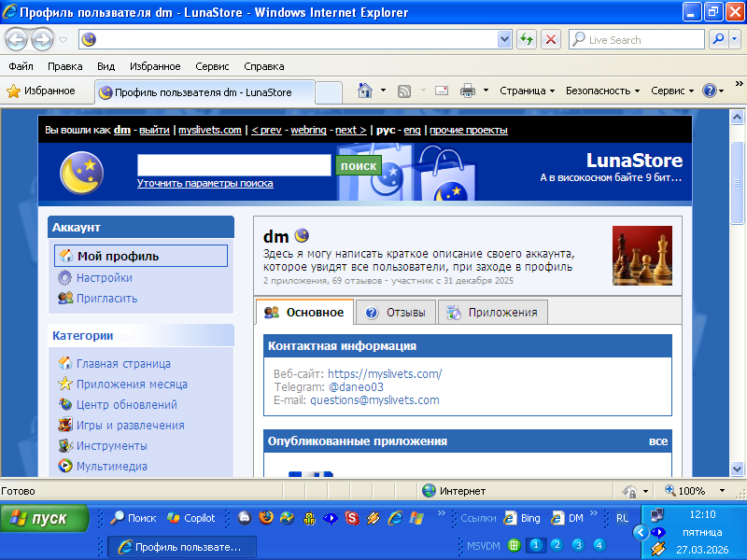Image resolution: width=747 pixels, height=560 pixels.
Task: Click the chess pieces profile avatar
Action: click(x=642, y=256)
